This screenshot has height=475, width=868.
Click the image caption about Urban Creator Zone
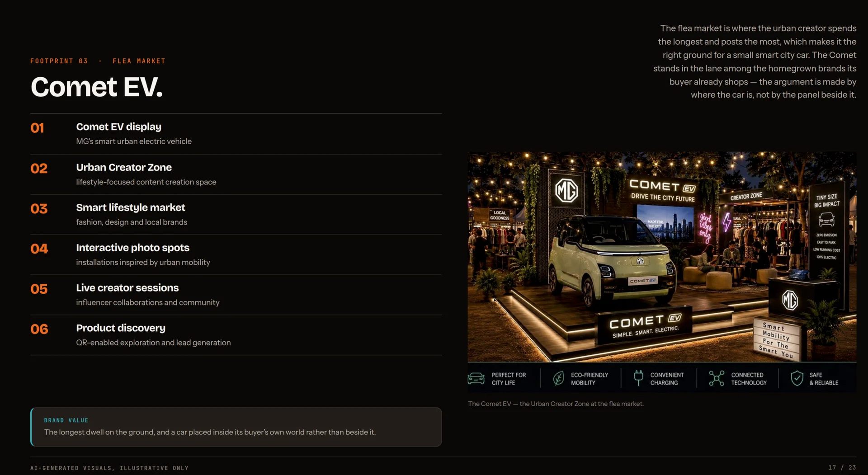556,404
